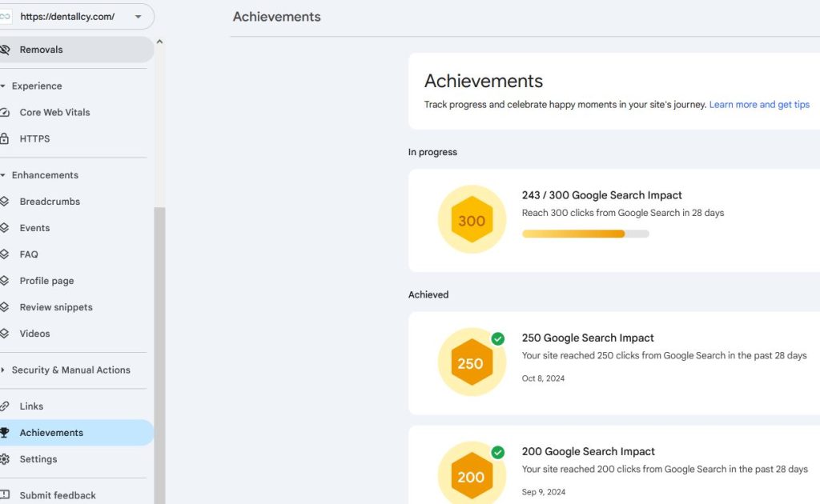Click the 243 / 300 progress bar
This screenshot has height=504, width=820.
point(585,234)
